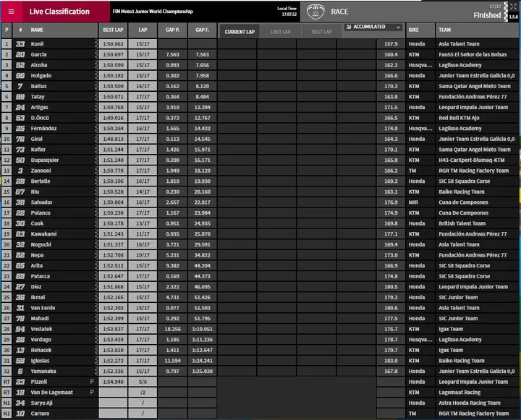Click Red Bull KTM Ajo team
This screenshot has width=521, height=420.
point(459,118)
